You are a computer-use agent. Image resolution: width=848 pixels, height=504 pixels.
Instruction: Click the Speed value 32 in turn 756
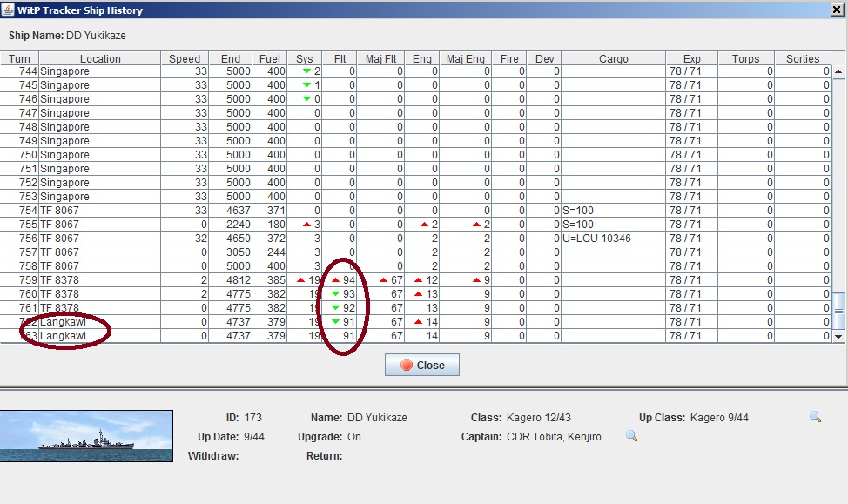click(185, 239)
